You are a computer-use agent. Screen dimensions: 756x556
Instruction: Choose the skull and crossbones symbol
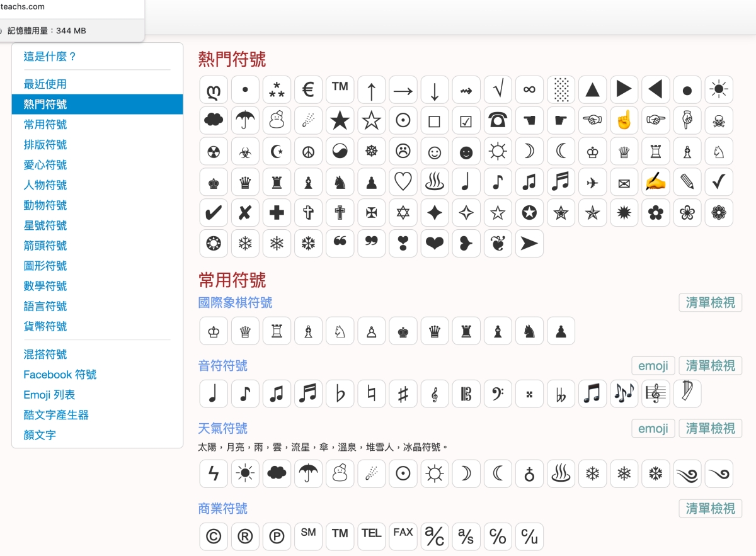(719, 120)
